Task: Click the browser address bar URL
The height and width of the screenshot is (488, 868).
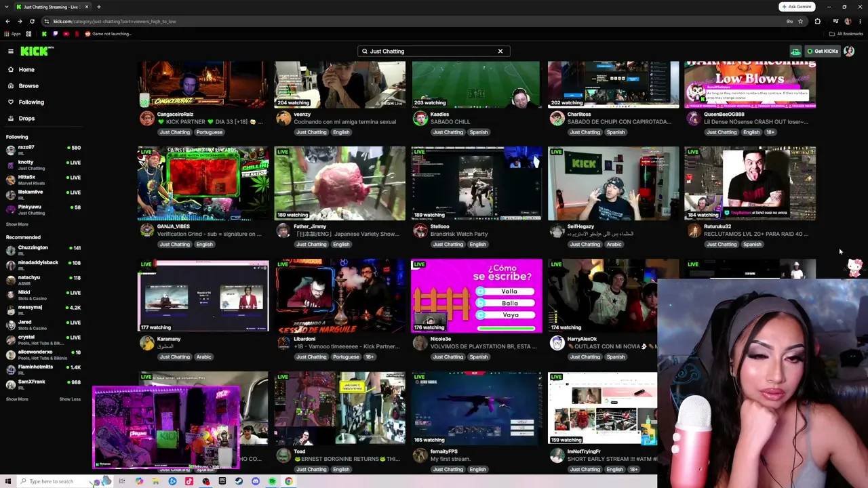Action: point(115,21)
